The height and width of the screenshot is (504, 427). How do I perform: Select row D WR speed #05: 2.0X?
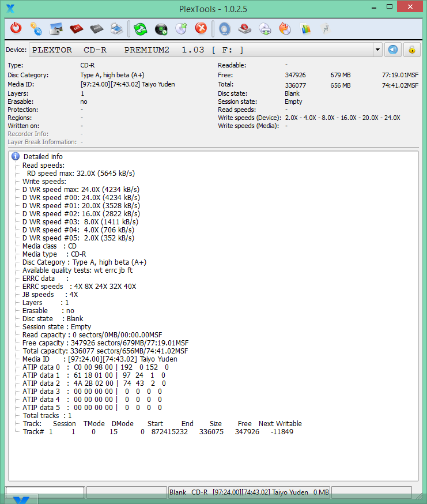78,238
